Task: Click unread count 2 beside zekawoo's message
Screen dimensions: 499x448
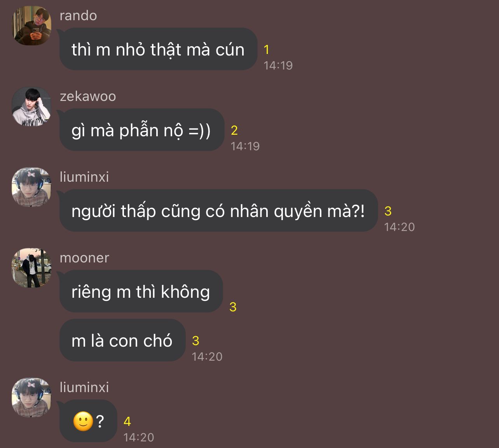Action: click(234, 130)
